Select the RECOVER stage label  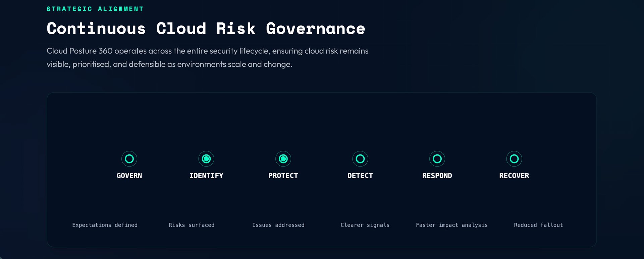pos(514,176)
